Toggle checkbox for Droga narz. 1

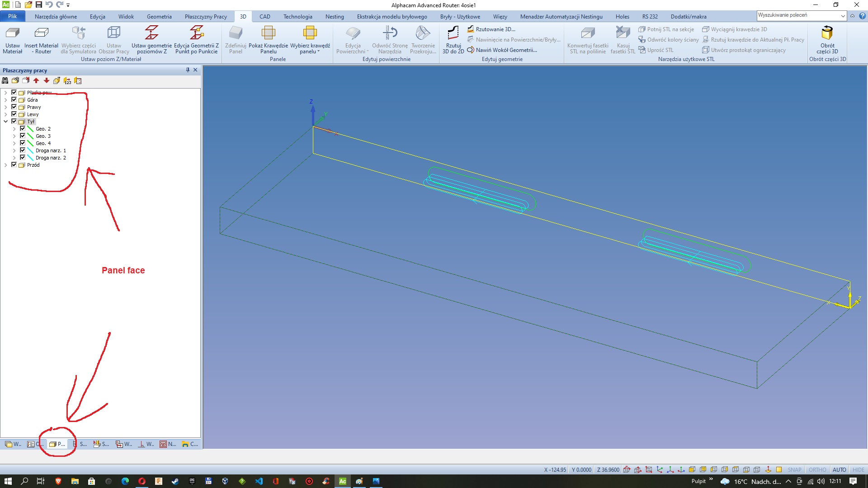23,150
